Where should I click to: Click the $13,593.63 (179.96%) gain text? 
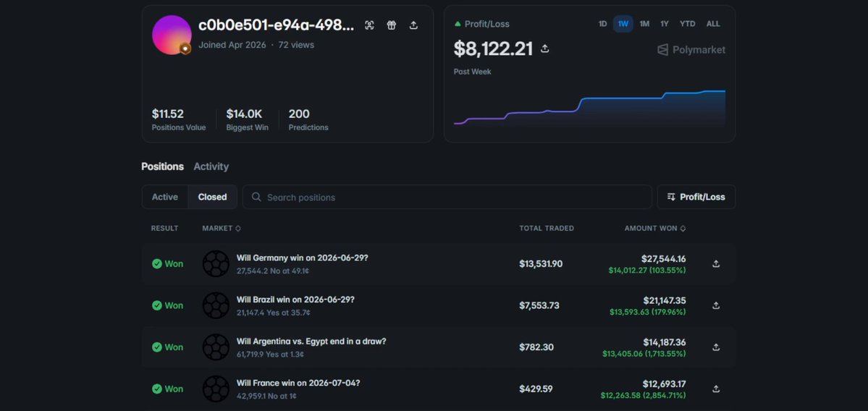648,312
